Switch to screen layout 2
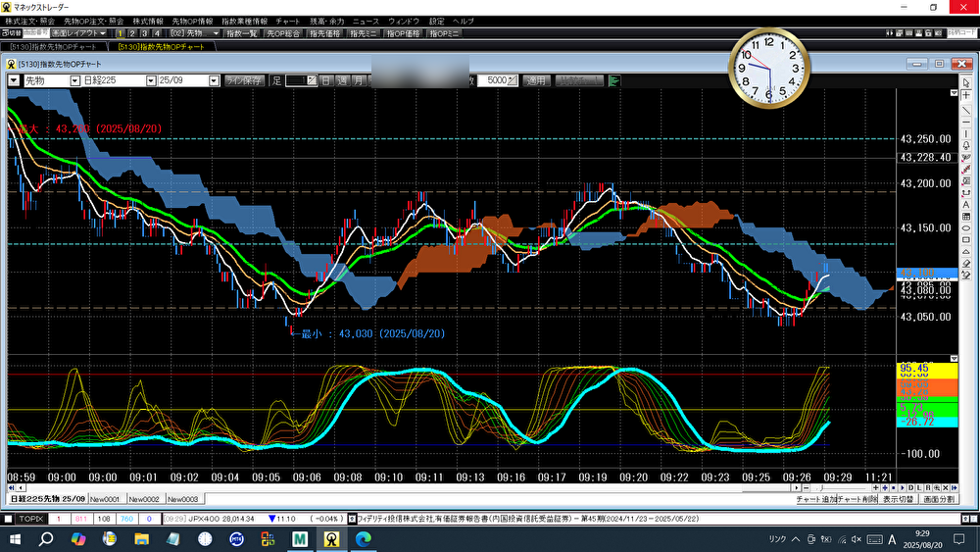 132,33
